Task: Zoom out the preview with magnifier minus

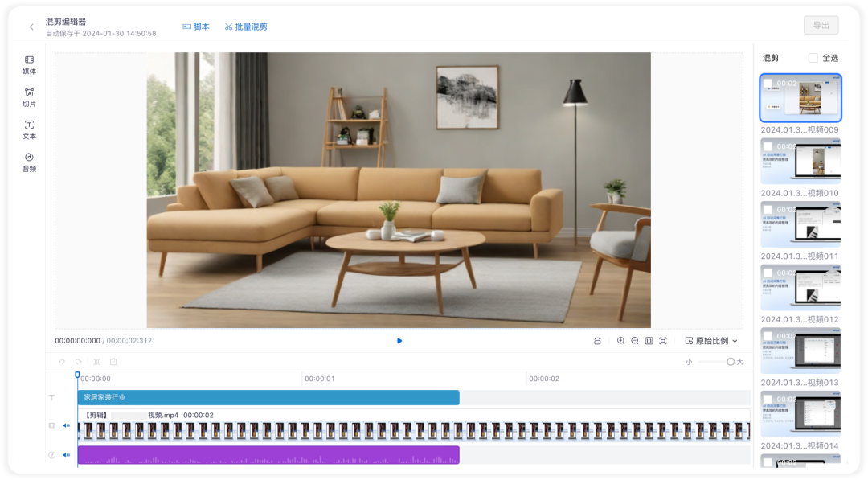Action: (x=635, y=341)
